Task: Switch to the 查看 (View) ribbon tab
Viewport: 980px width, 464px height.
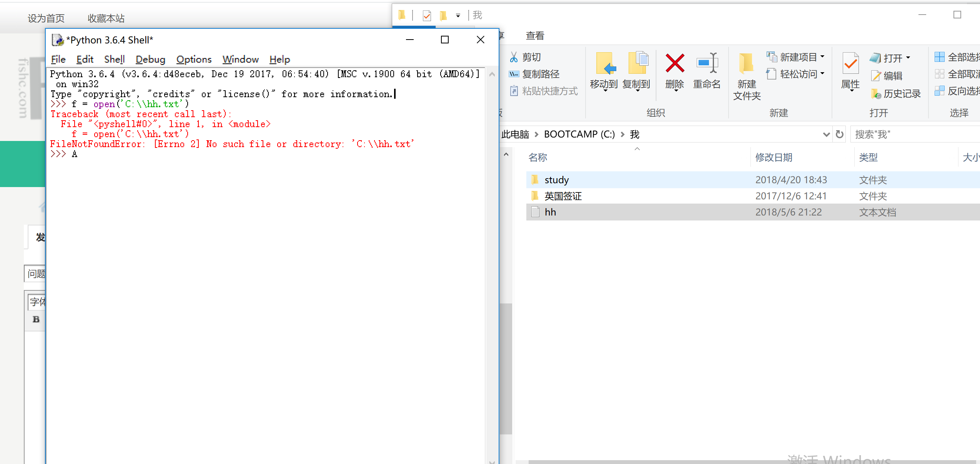Action: [535, 35]
